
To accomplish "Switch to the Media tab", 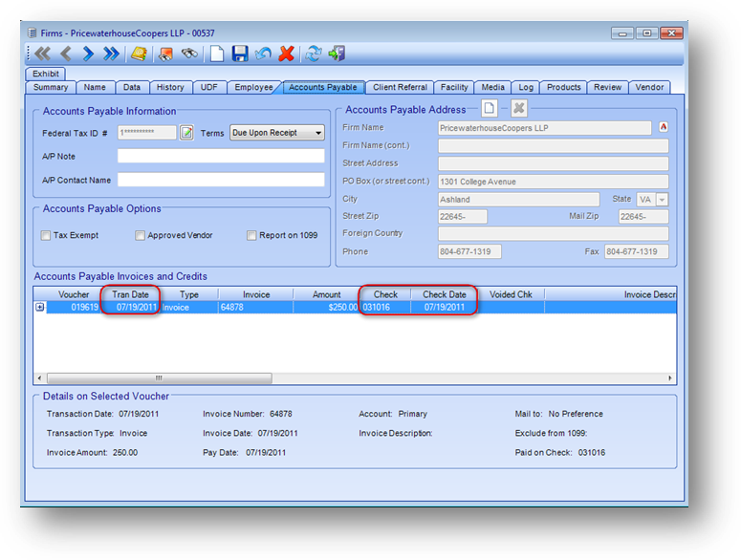I will coord(493,87).
